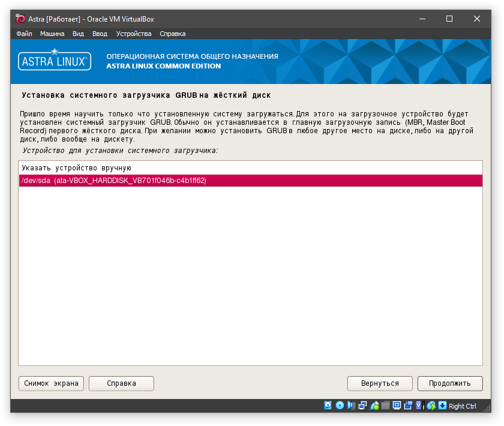The height and width of the screenshot is (426, 504).
Task: Click the virtualization CPU status icon
Action: pos(420,406)
